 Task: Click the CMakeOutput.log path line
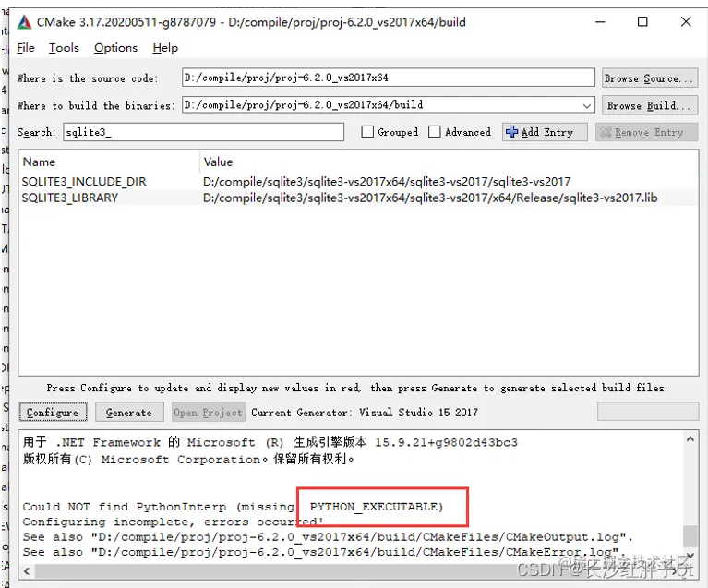click(328, 537)
